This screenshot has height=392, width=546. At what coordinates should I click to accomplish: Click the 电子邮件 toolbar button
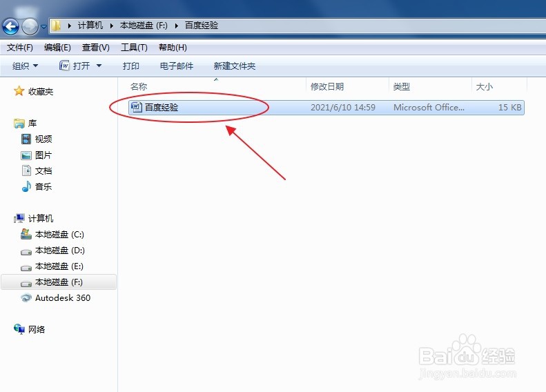point(177,66)
